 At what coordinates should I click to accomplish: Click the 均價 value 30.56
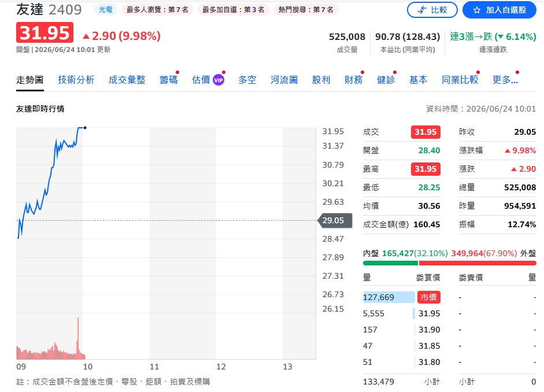tap(429, 206)
